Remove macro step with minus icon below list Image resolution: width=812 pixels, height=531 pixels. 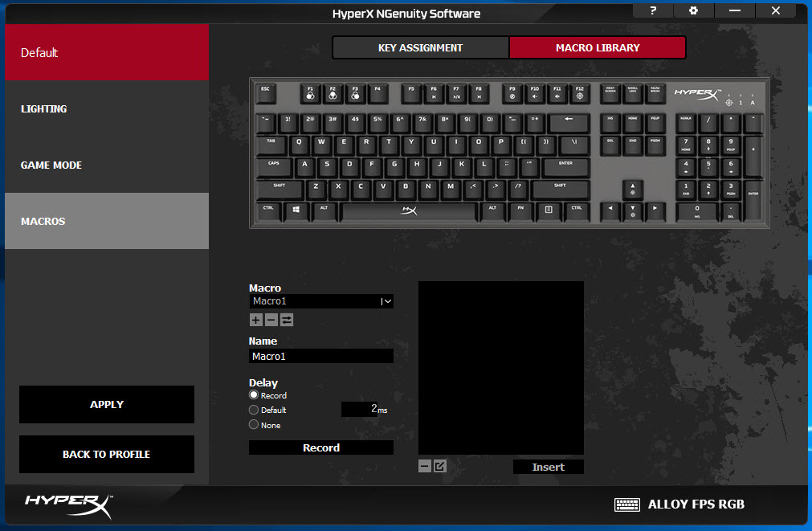click(x=425, y=466)
